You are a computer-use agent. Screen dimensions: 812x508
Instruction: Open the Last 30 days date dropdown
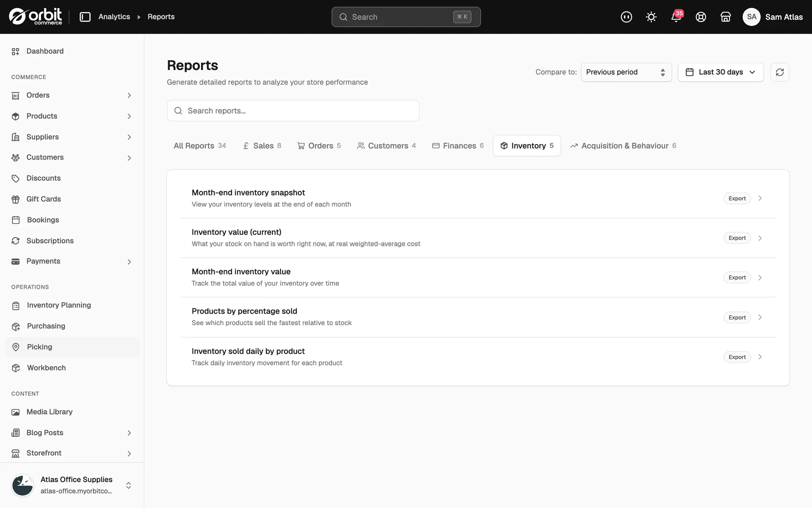721,72
